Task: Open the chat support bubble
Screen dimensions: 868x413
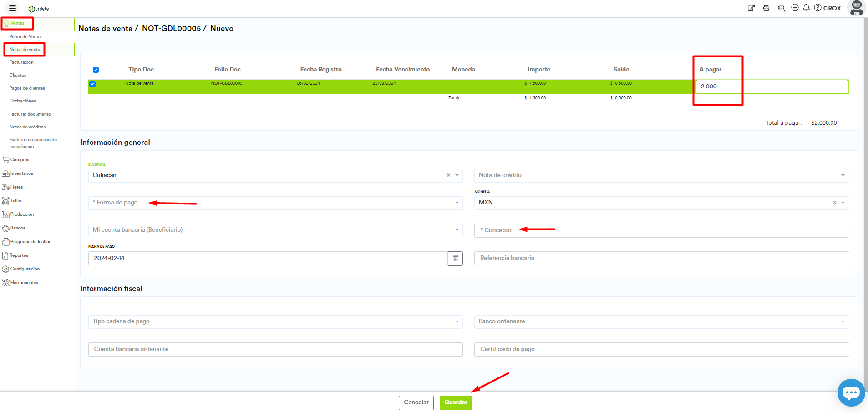Action: click(x=851, y=393)
